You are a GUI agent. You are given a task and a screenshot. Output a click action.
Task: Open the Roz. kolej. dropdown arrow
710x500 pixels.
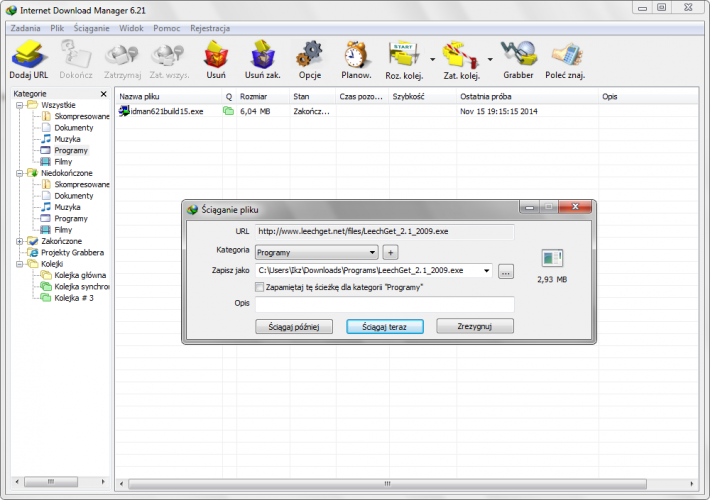[432, 59]
